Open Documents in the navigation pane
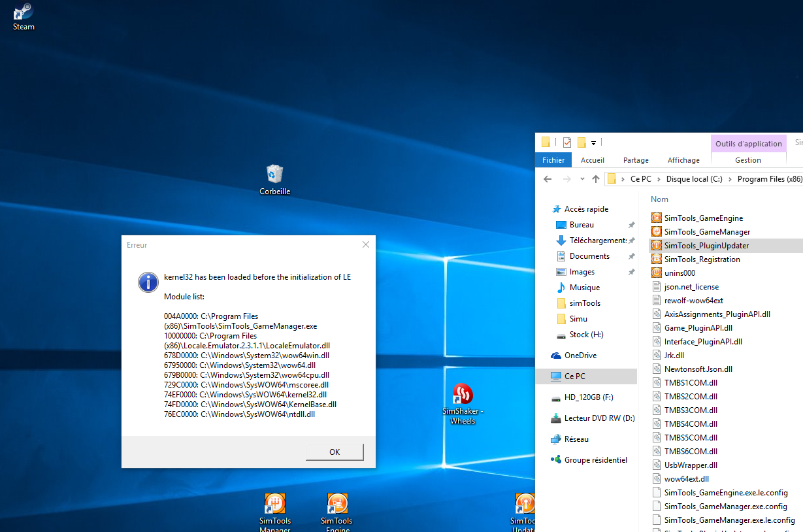The image size is (803, 532). point(589,256)
